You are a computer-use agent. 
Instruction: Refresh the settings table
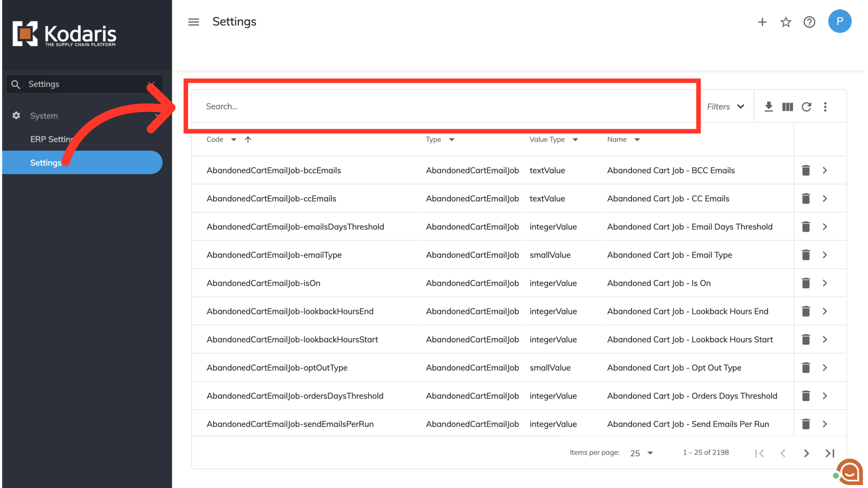click(807, 107)
